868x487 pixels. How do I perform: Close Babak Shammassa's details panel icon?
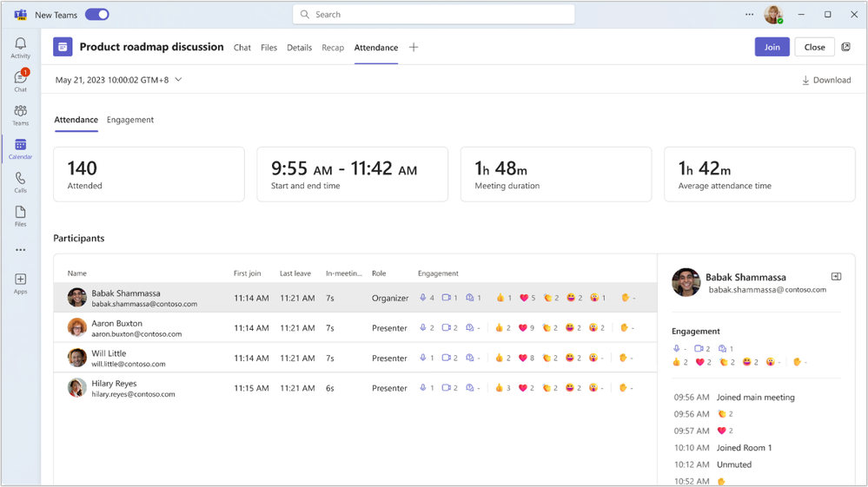(837, 276)
